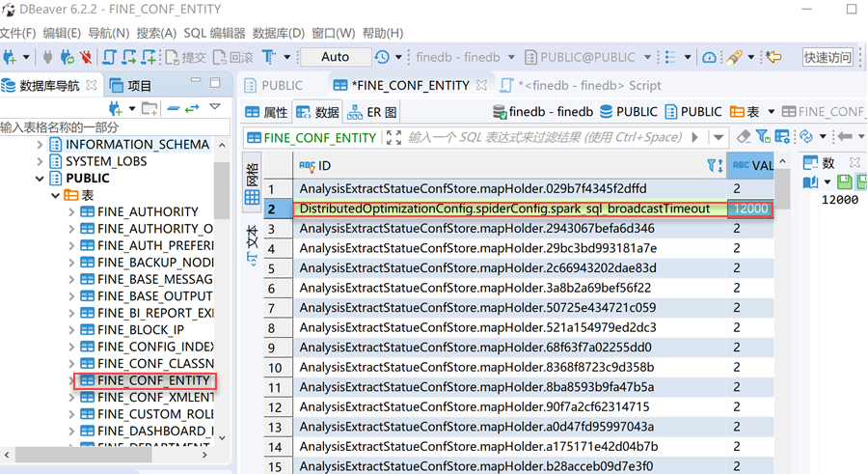The image size is (868, 474).
Task: Open the 属性 properties sub-tab
Action: click(266, 113)
